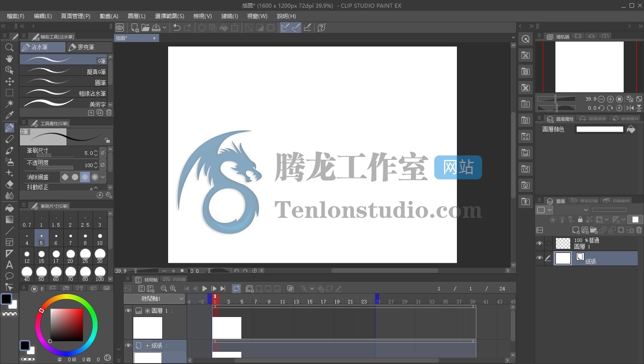Toggle the tool property lock icon
This screenshot has height=364, width=644.
click(x=107, y=140)
